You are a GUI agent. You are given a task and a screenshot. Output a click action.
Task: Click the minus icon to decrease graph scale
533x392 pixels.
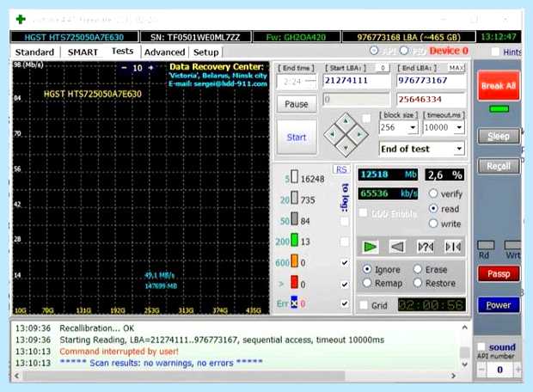pos(124,68)
